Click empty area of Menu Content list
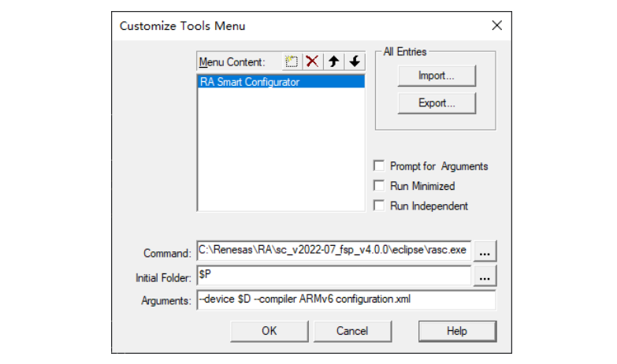Image resolution: width=617 pixels, height=364 pixels. [x=280, y=150]
